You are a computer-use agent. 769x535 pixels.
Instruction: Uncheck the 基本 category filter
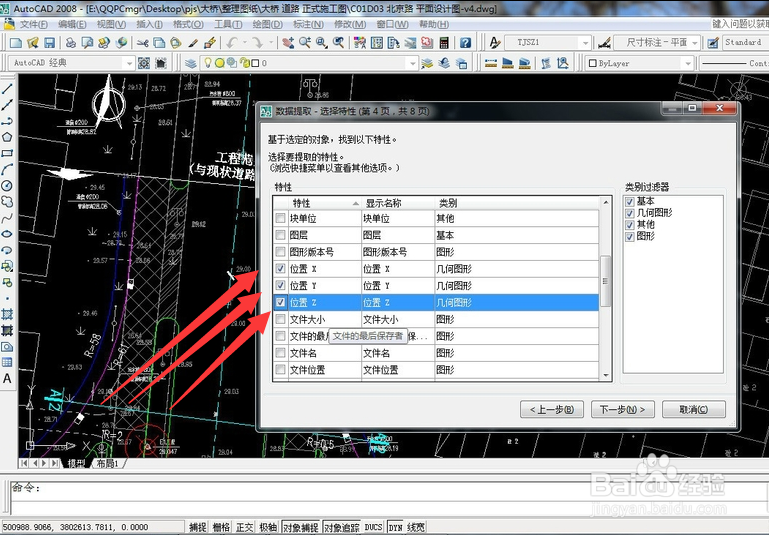coord(630,202)
